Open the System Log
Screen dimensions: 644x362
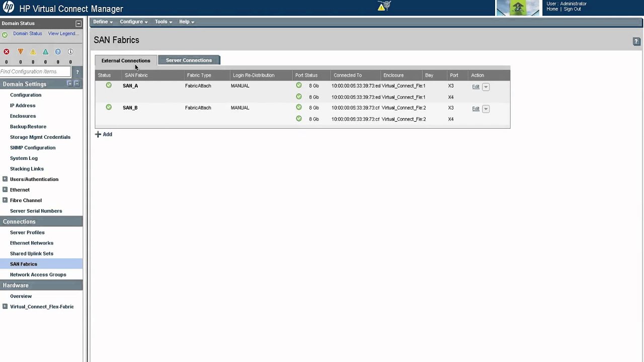(x=24, y=158)
